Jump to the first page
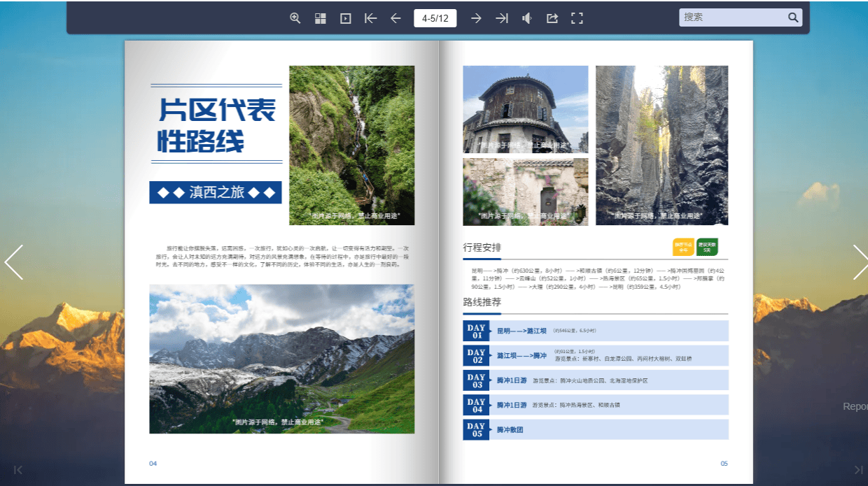This screenshot has width=868, height=486. point(371,18)
